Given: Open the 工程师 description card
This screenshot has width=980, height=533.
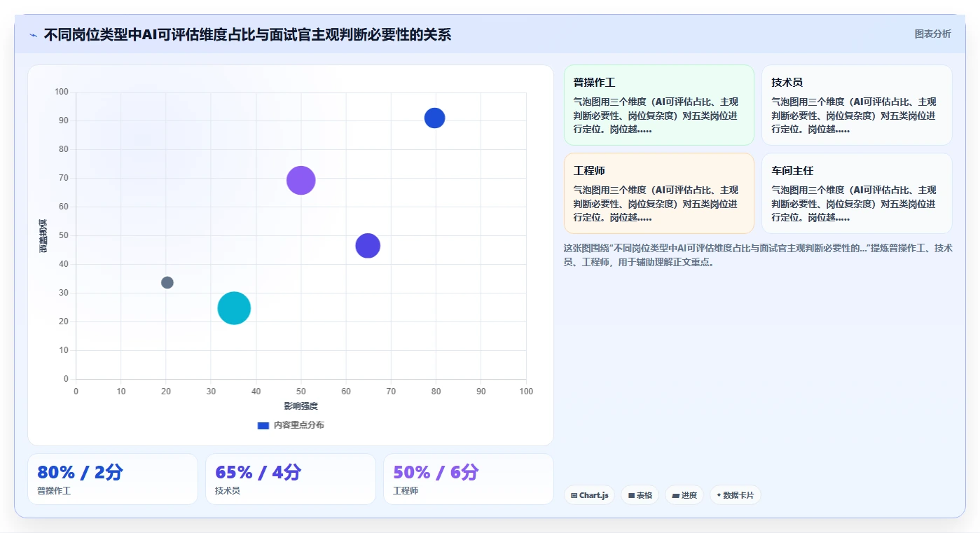Looking at the screenshot, I should (658, 193).
